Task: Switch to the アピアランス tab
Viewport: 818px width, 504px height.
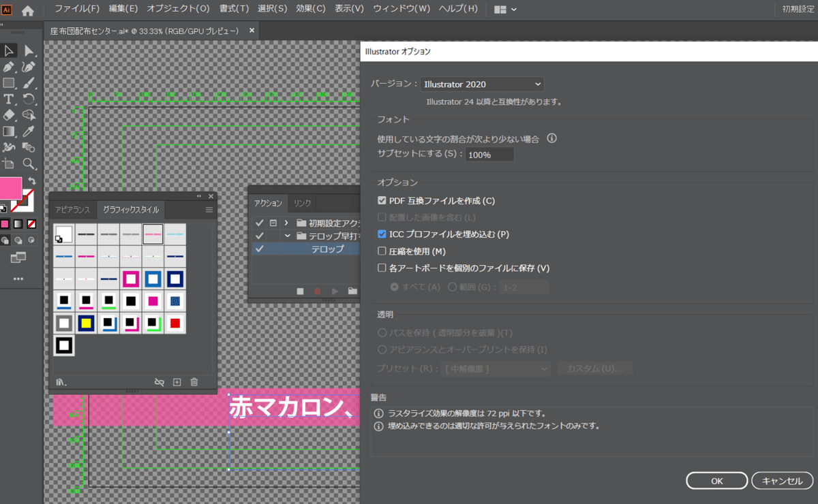Action: (x=72, y=210)
